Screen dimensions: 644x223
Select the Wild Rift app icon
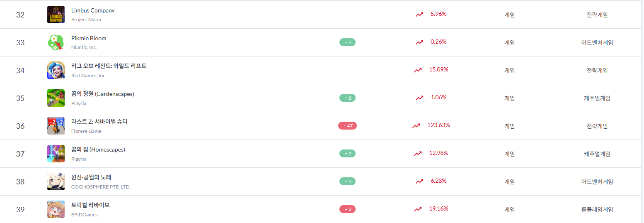click(x=56, y=70)
